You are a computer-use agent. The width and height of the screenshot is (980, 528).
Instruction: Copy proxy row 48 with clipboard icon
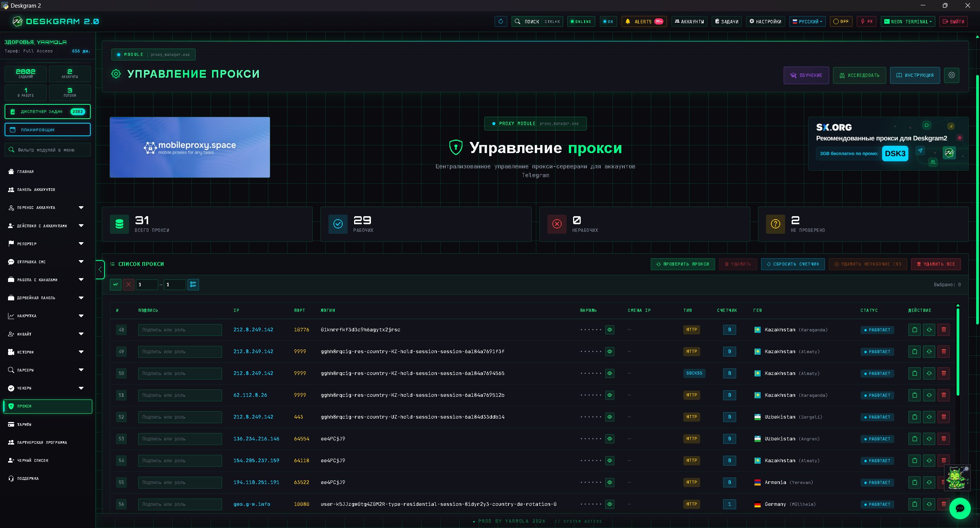[915, 329]
